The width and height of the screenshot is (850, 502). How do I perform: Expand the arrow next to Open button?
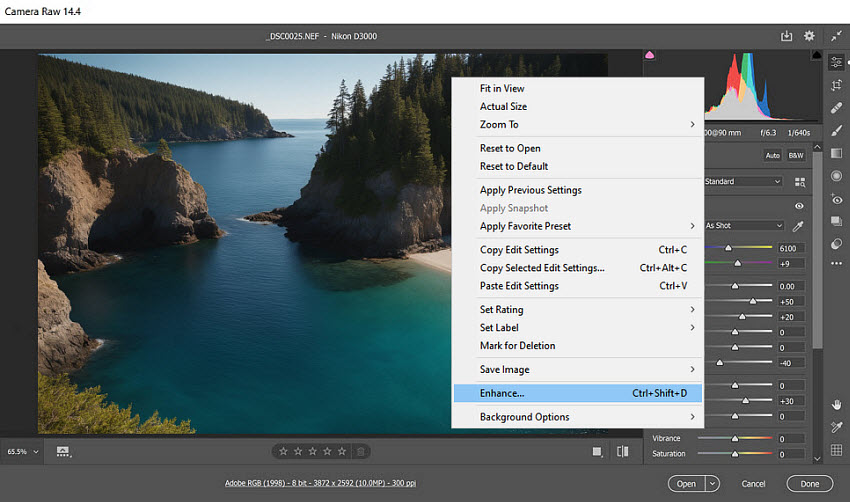[x=712, y=484]
